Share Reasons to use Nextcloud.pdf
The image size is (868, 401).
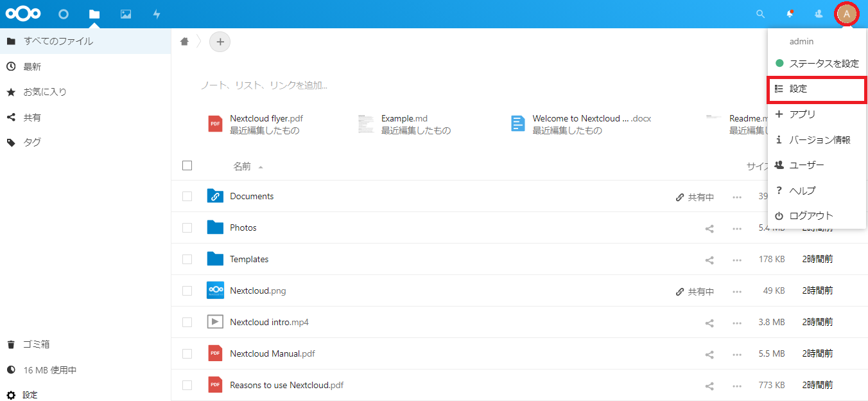pos(709,386)
